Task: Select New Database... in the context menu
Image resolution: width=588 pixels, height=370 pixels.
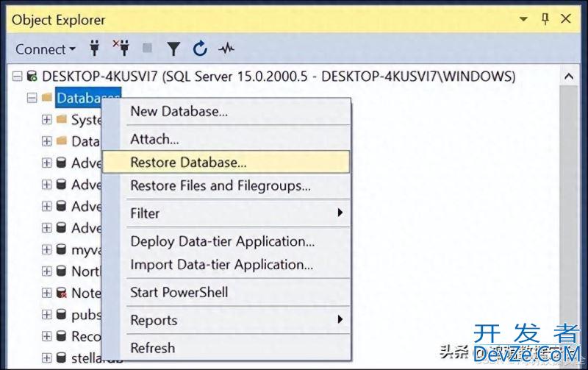Action: coord(179,112)
